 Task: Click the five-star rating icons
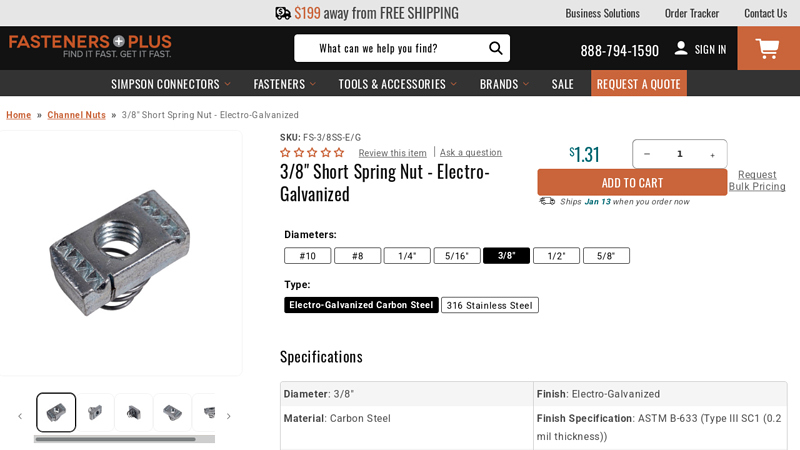click(x=312, y=152)
